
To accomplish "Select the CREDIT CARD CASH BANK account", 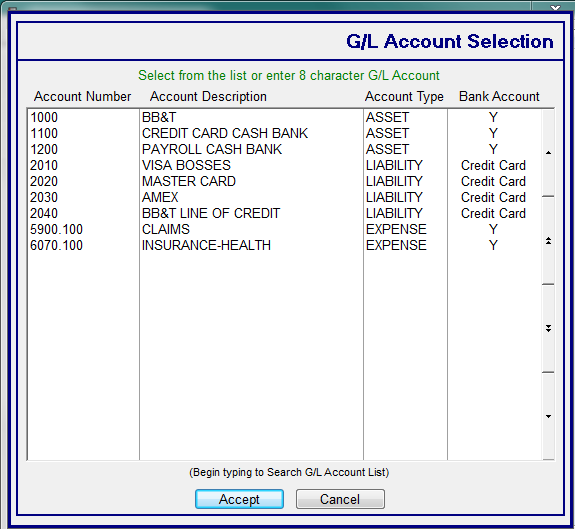I will click(x=285, y=133).
